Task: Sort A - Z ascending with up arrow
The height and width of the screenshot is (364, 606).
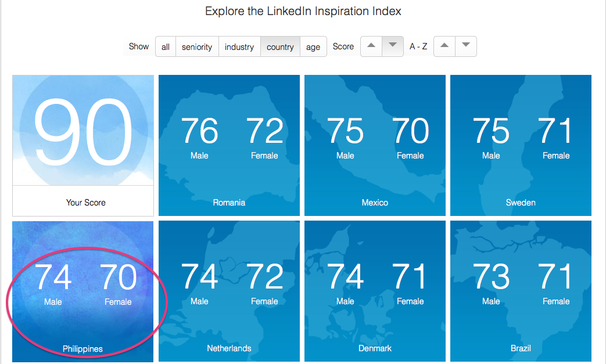Action: (x=444, y=46)
